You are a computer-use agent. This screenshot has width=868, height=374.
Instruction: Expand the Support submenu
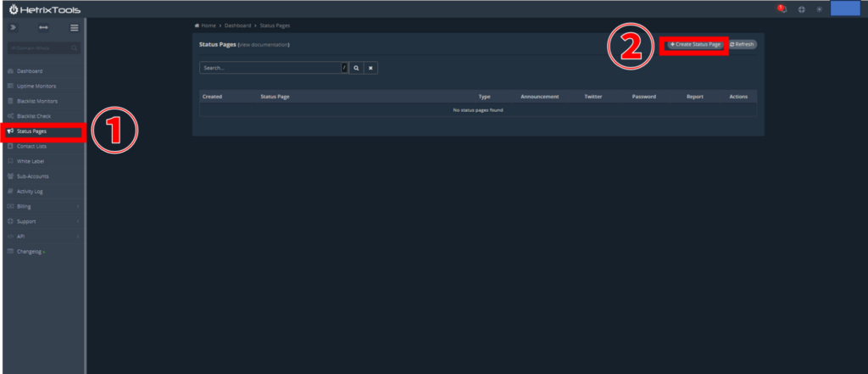42,221
